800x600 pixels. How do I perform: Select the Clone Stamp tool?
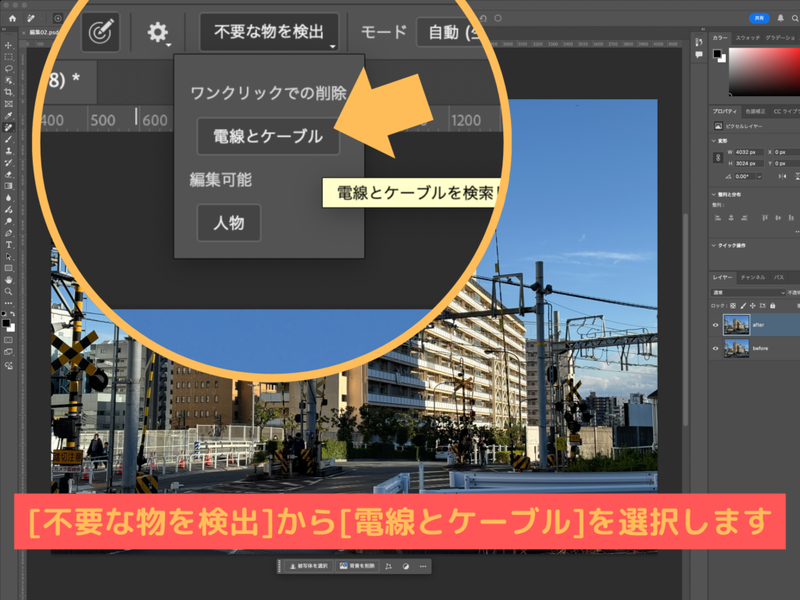[x=8, y=151]
